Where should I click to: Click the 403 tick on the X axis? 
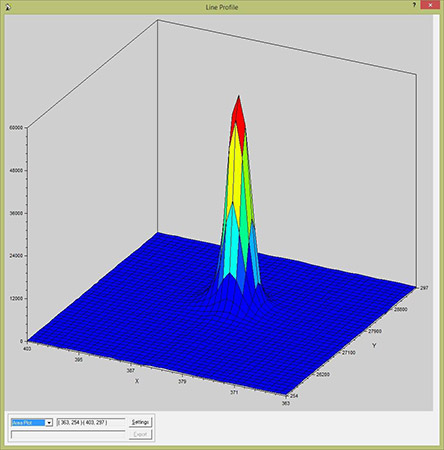[x=27, y=349]
